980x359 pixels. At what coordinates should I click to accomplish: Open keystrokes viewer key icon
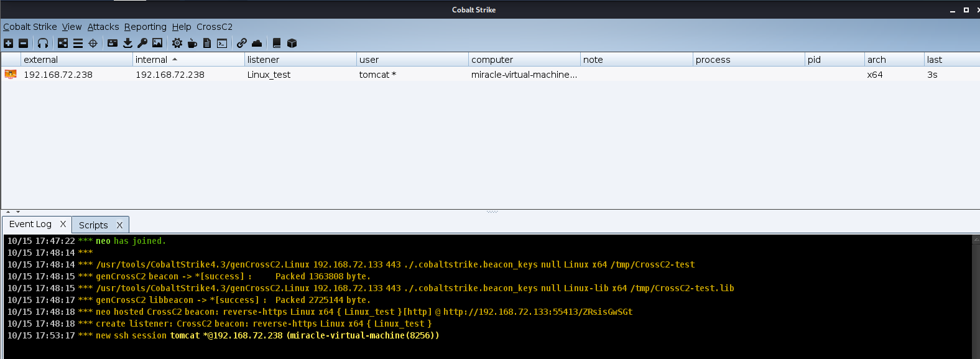click(142, 43)
